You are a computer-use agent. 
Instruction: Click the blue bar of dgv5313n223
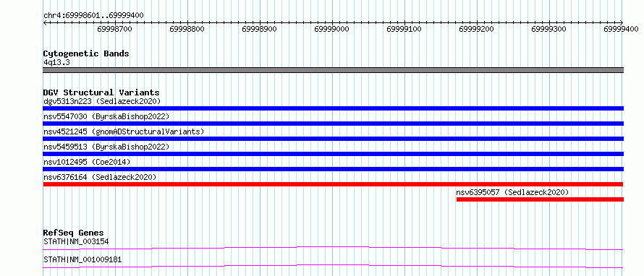coord(333,108)
